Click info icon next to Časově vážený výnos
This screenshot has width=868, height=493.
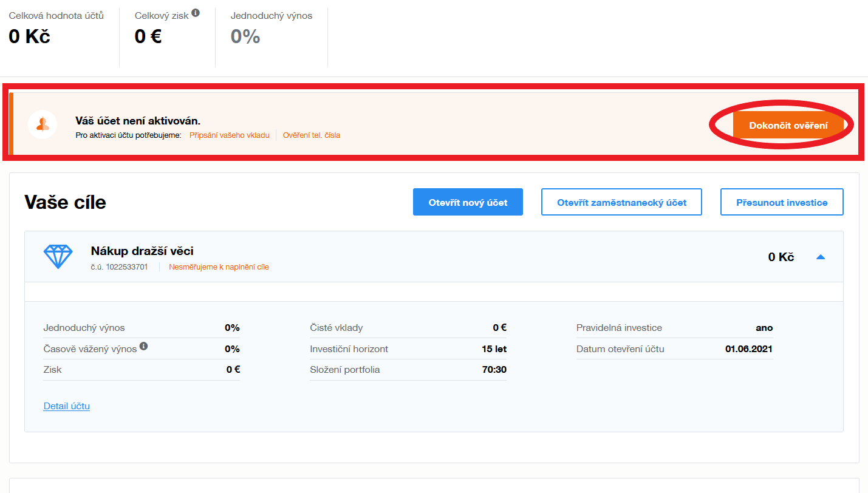click(x=144, y=346)
